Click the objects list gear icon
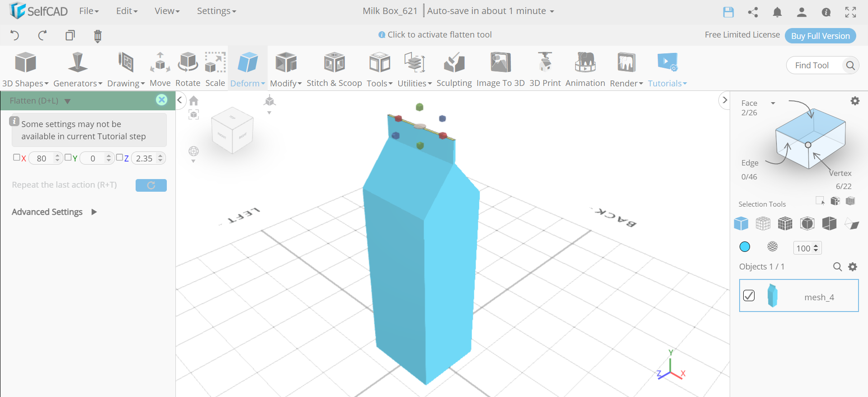 pyautogui.click(x=853, y=267)
